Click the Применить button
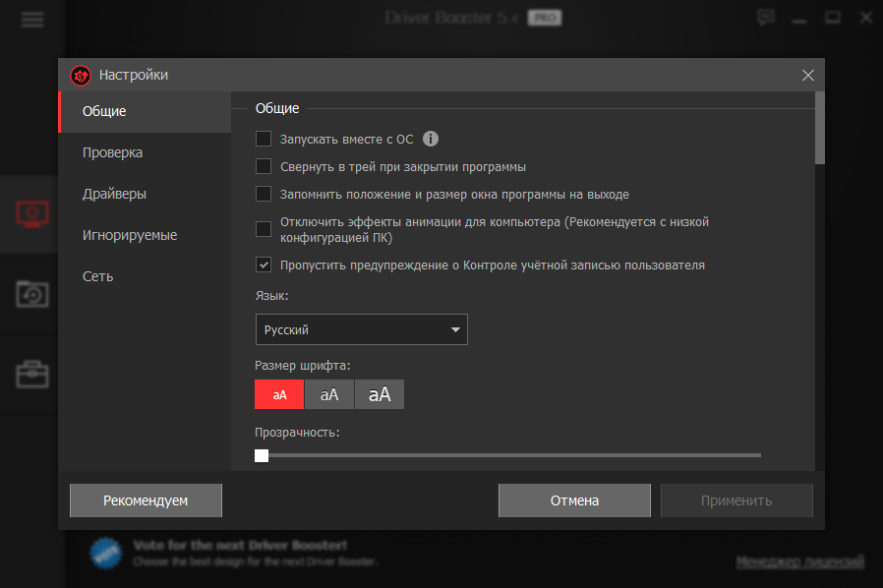Screen dimensions: 883x588 [736, 500]
